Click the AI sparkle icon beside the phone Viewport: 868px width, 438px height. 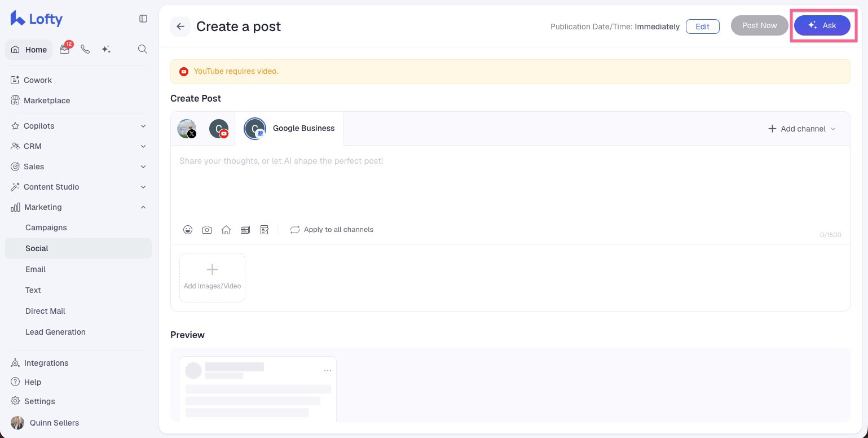105,49
